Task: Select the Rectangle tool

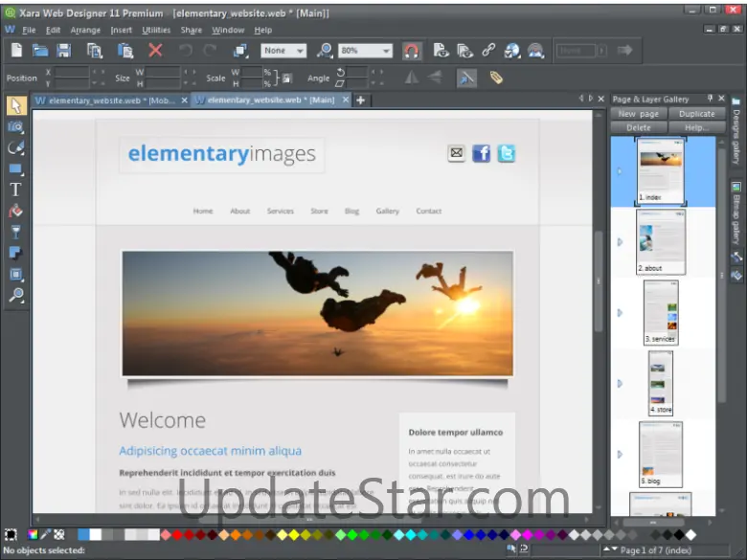Action: click(15, 168)
